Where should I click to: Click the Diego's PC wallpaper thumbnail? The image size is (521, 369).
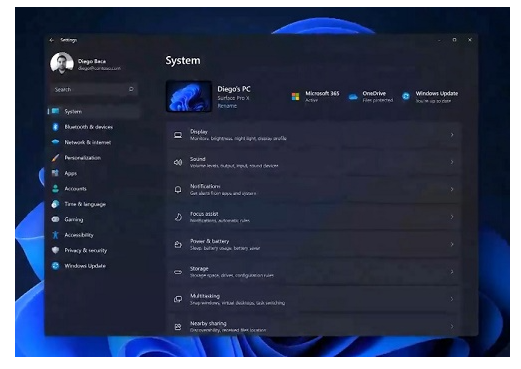pyautogui.click(x=189, y=96)
